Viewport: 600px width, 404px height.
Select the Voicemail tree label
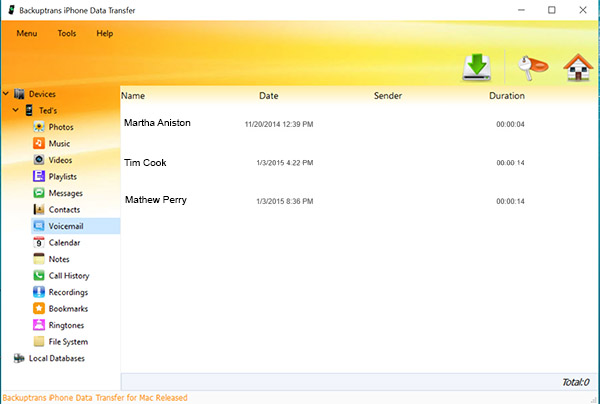click(x=66, y=226)
